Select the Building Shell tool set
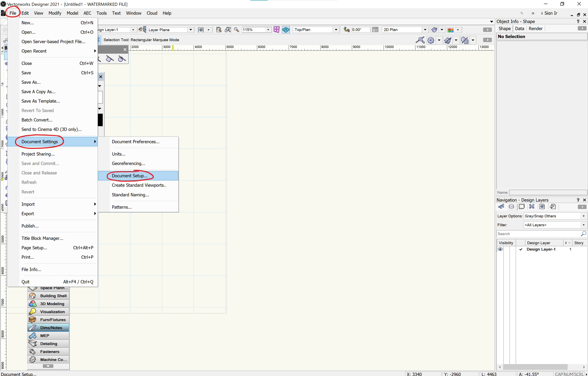Image resolution: width=588 pixels, height=376 pixels. pyautogui.click(x=48, y=296)
